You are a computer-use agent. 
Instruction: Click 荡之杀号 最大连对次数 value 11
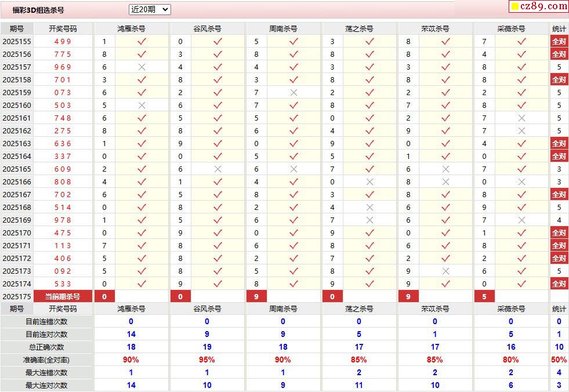[x=359, y=385]
